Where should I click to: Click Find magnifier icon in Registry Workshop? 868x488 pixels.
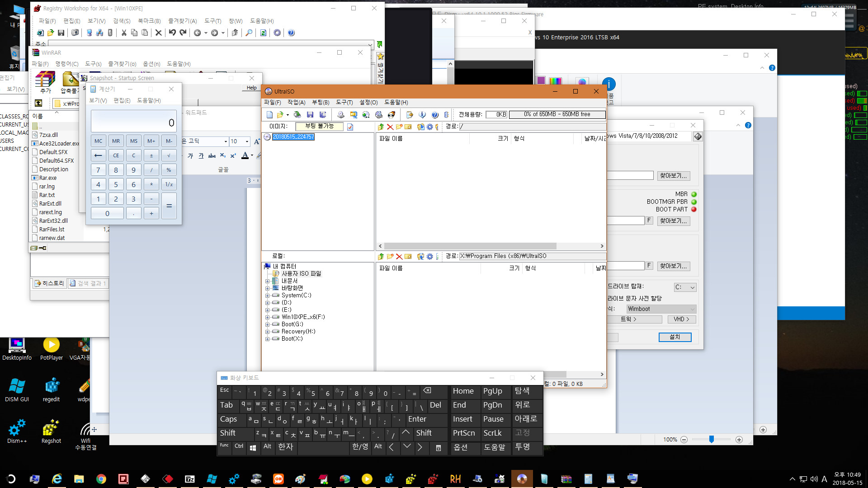(249, 33)
